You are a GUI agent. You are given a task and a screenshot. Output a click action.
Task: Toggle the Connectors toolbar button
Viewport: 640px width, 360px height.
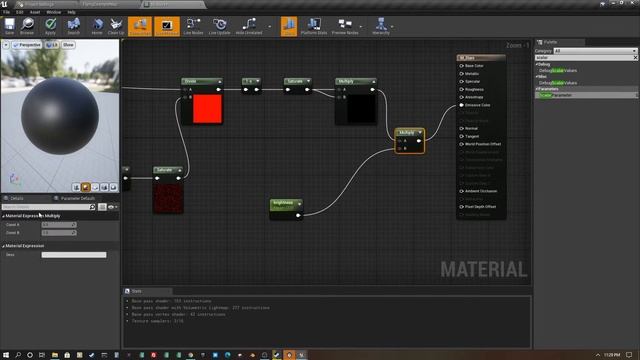pos(140,26)
